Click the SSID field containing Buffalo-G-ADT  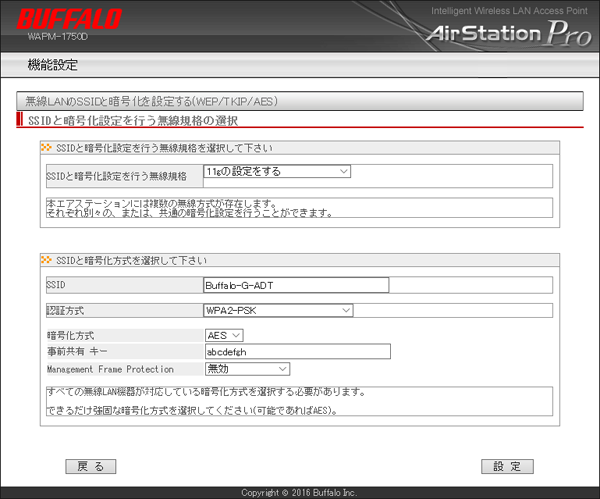point(295,285)
